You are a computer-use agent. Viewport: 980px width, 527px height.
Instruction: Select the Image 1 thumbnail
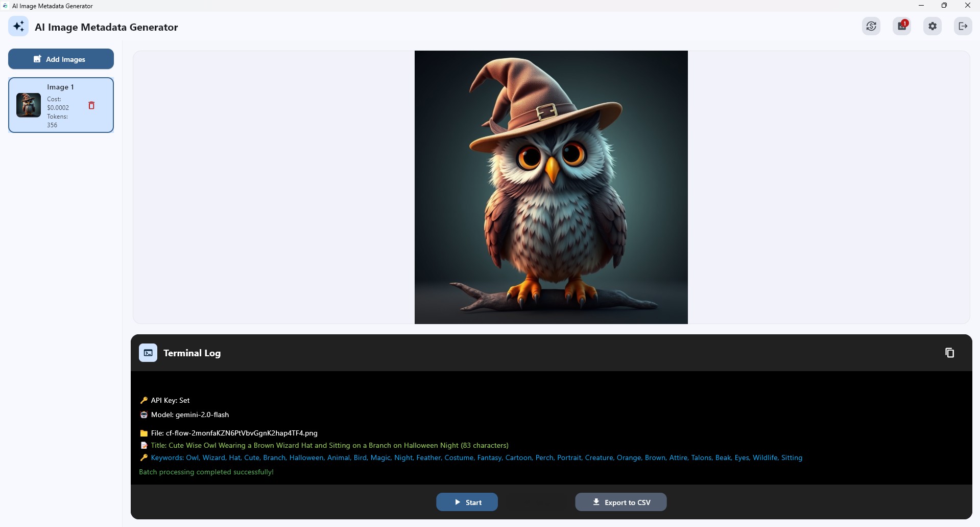(28, 105)
